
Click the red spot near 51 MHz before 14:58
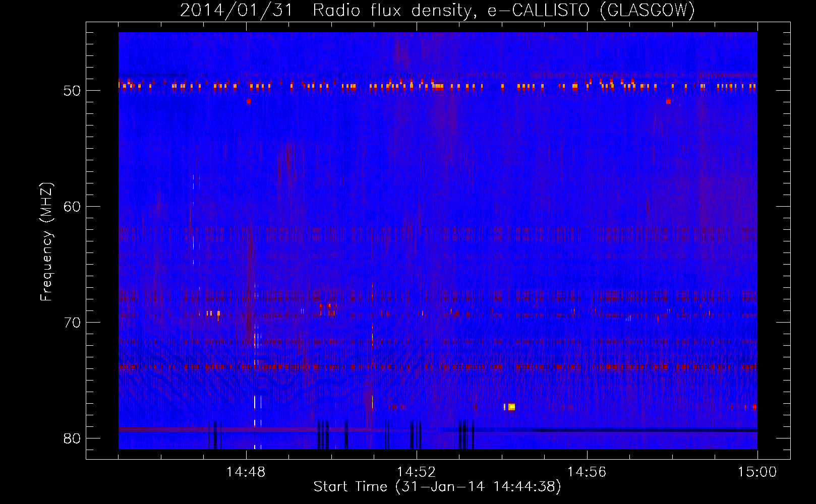(x=668, y=102)
